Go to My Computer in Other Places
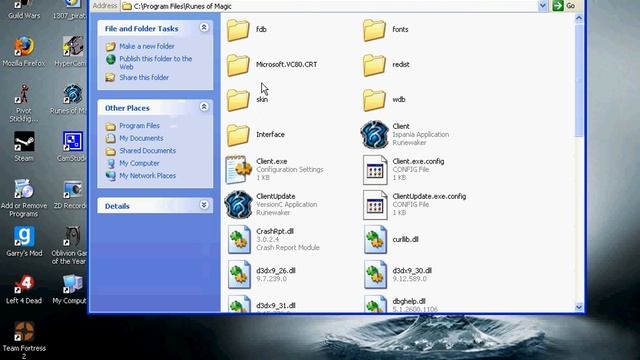The width and height of the screenshot is (640, 360). 133,164
